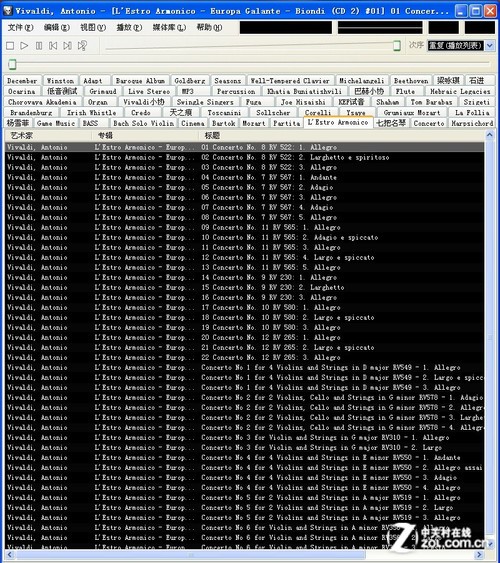
Task: Select the Percussion playlist tab
Action: point(236,92)
